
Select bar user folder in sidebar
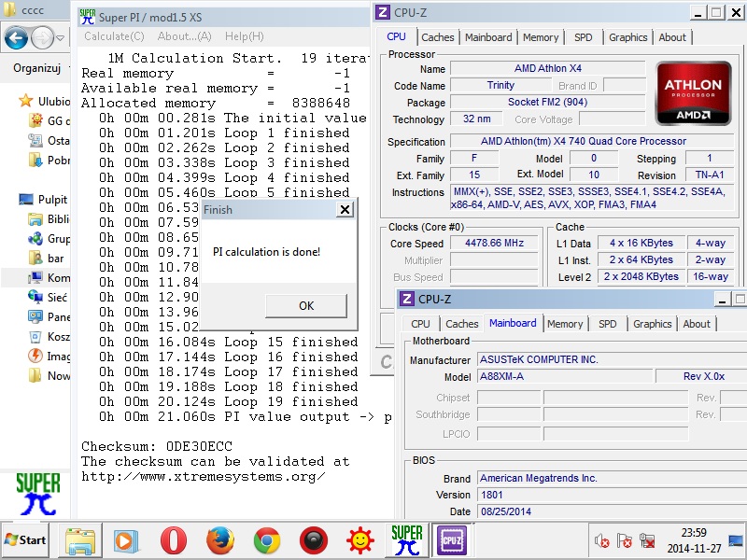tap(46, 259)
